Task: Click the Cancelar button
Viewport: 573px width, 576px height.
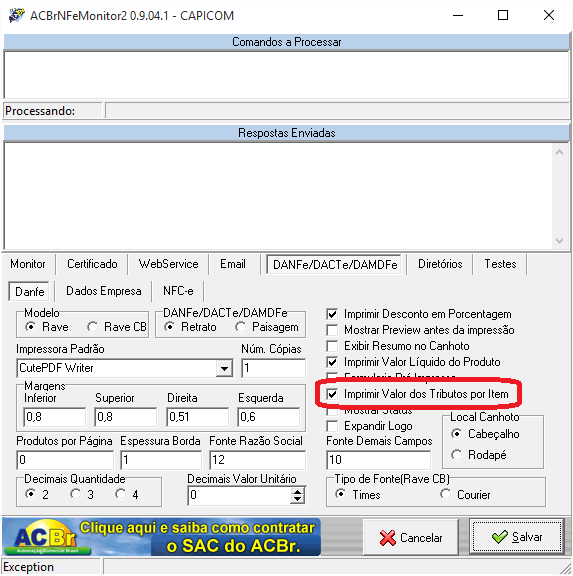Action: tap(411, 537)
